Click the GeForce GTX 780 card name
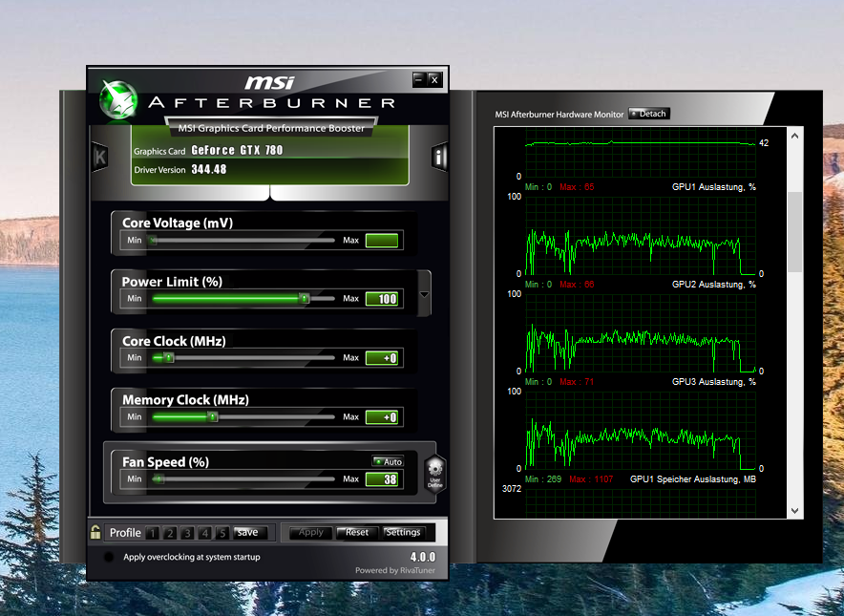 pos(237,150)
